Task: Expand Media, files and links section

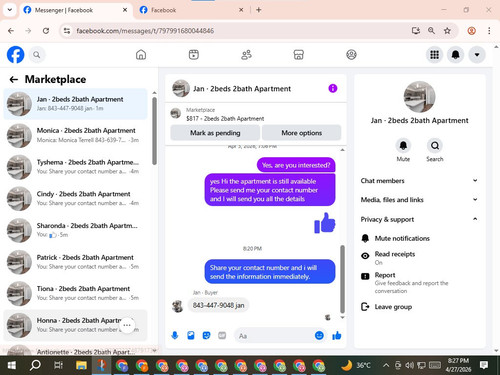Action: pyautogui.click(x=419, y=200)
